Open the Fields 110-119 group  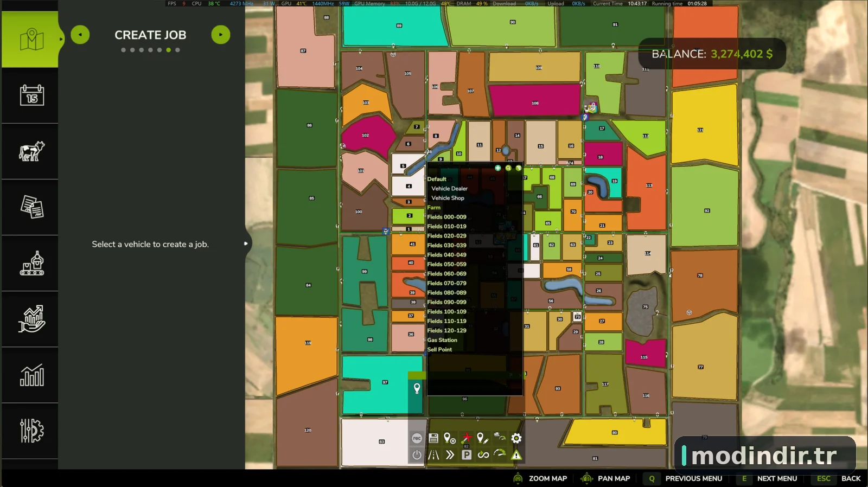[x=446, y=321]
